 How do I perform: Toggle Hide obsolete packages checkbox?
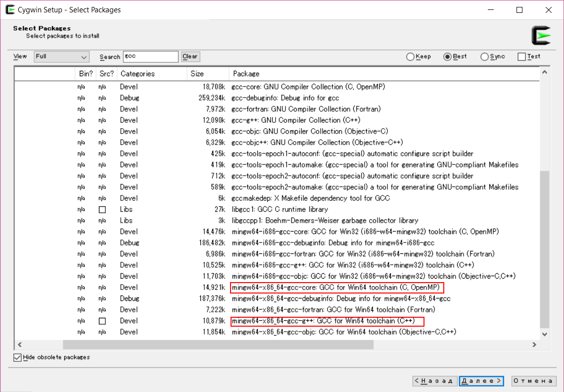(18, 357)
